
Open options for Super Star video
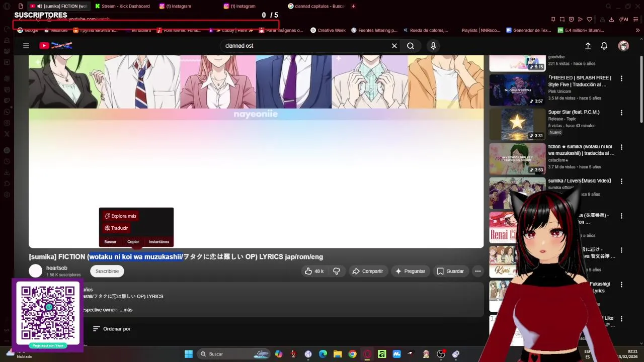coord(621,113)
